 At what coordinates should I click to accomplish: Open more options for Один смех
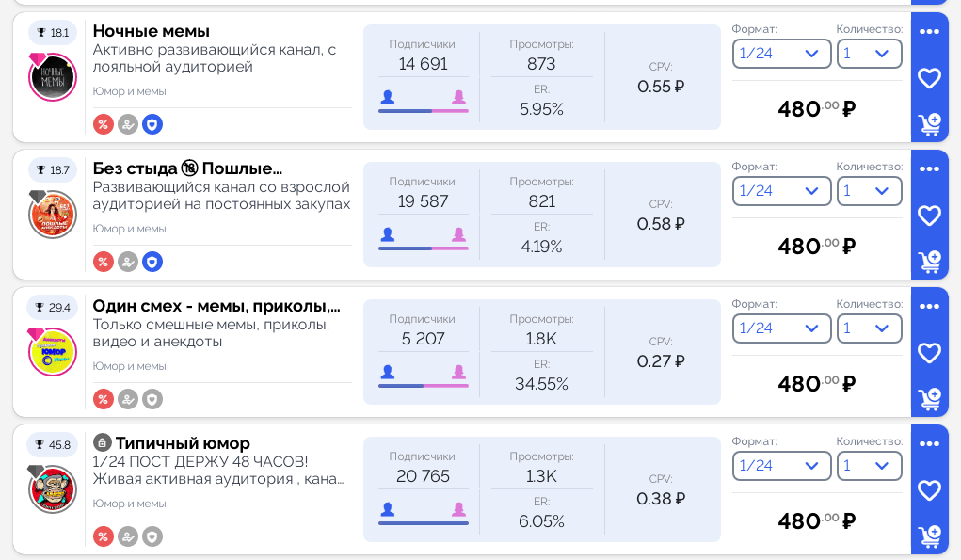tap(929, 307)
